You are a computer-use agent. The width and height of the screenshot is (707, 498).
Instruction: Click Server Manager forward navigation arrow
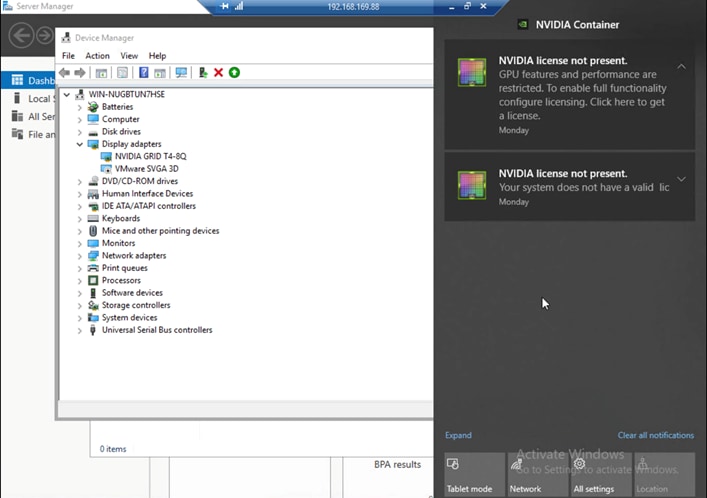point(44,35)
